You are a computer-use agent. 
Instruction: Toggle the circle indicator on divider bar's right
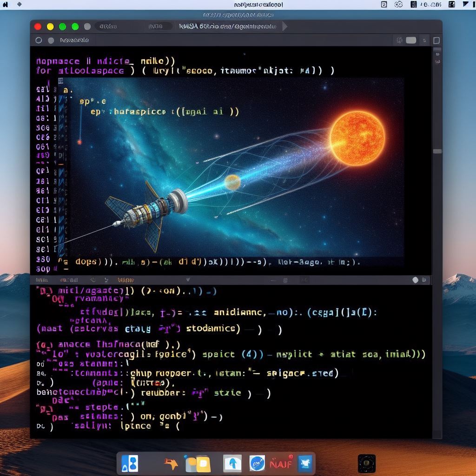(415, 280)
